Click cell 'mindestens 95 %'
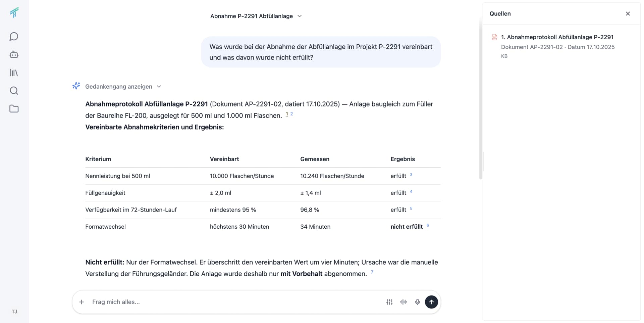This screenshot has height=323, width=644. 233,210
